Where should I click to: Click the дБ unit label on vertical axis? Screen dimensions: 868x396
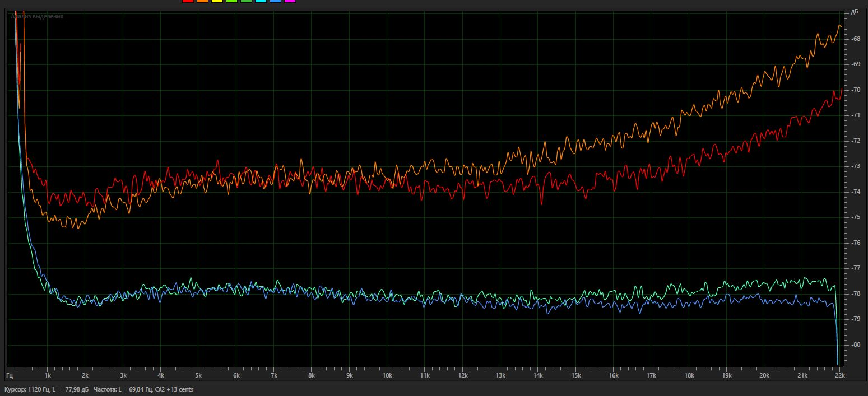point(855,12)
